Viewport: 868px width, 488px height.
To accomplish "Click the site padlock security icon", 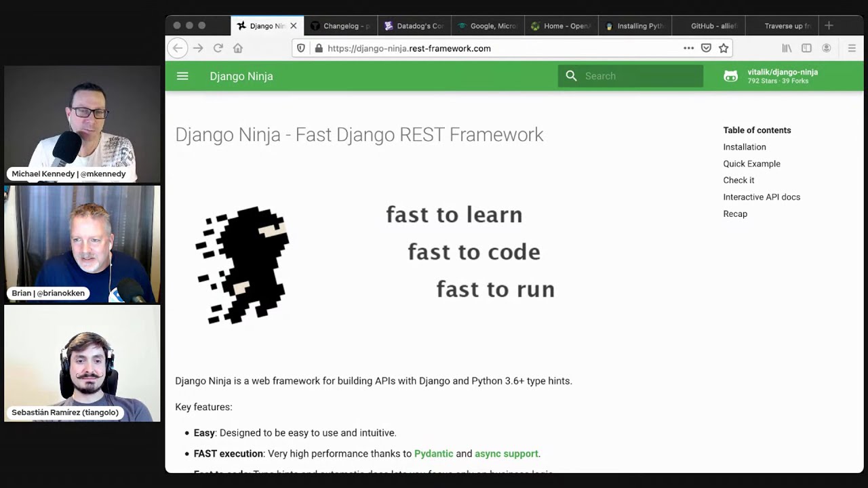I will (x=318, y=48).
